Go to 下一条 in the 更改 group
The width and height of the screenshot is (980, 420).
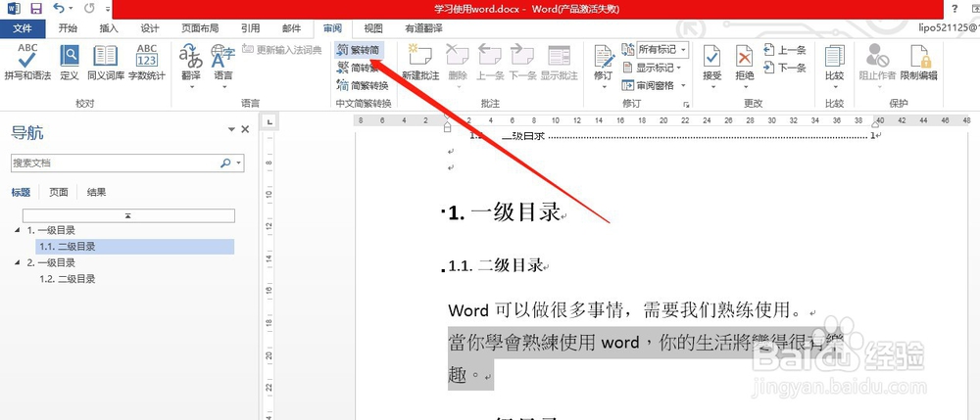pyautogui.click(x=785, y=68)
